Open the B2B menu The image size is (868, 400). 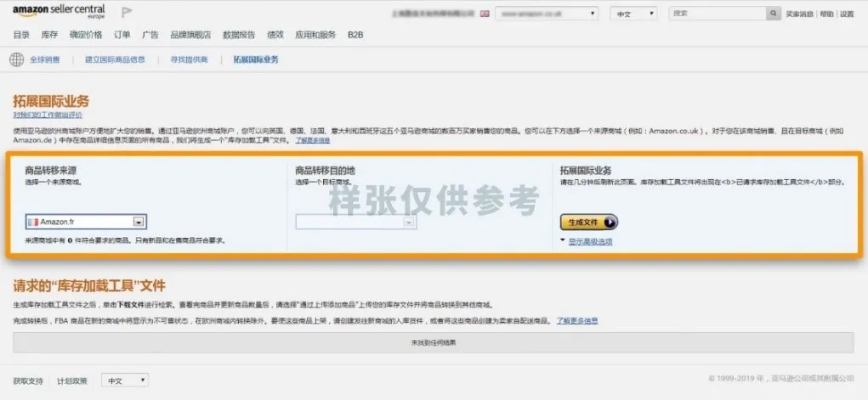point(355,35)
